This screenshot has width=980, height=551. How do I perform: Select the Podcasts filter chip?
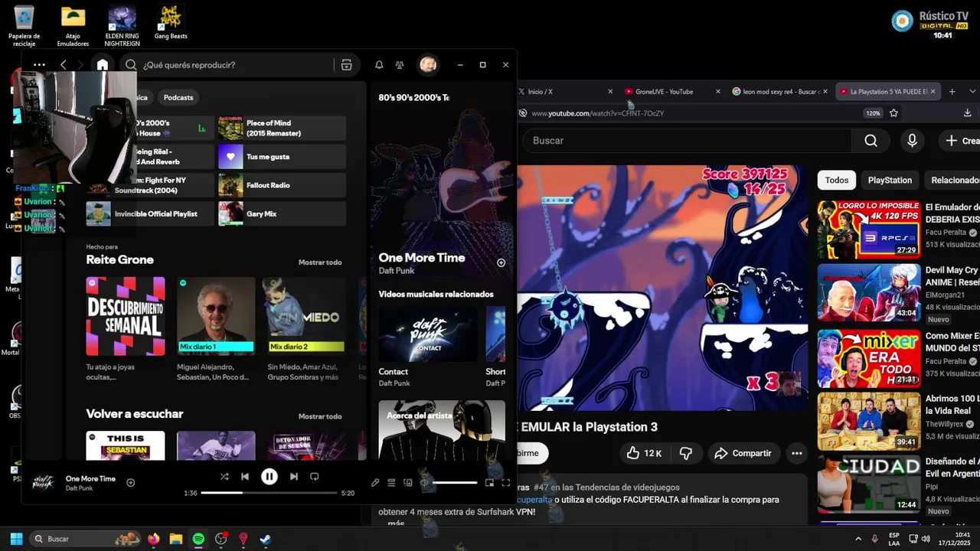[178, 97]
